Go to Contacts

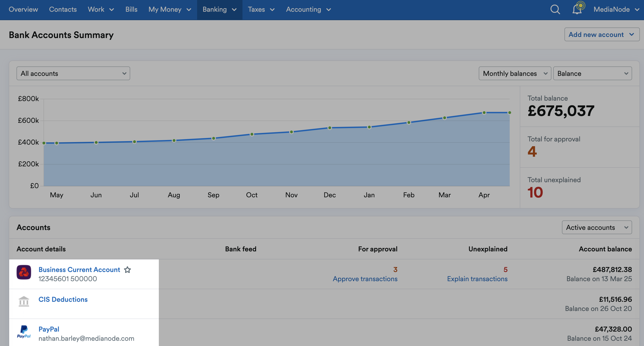coord(63,9)
